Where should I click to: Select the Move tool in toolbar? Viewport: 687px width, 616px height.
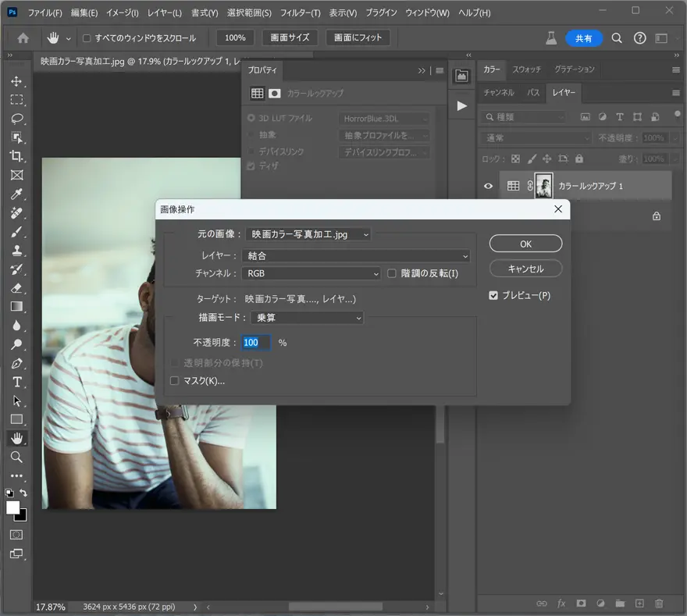coord(16,81)
